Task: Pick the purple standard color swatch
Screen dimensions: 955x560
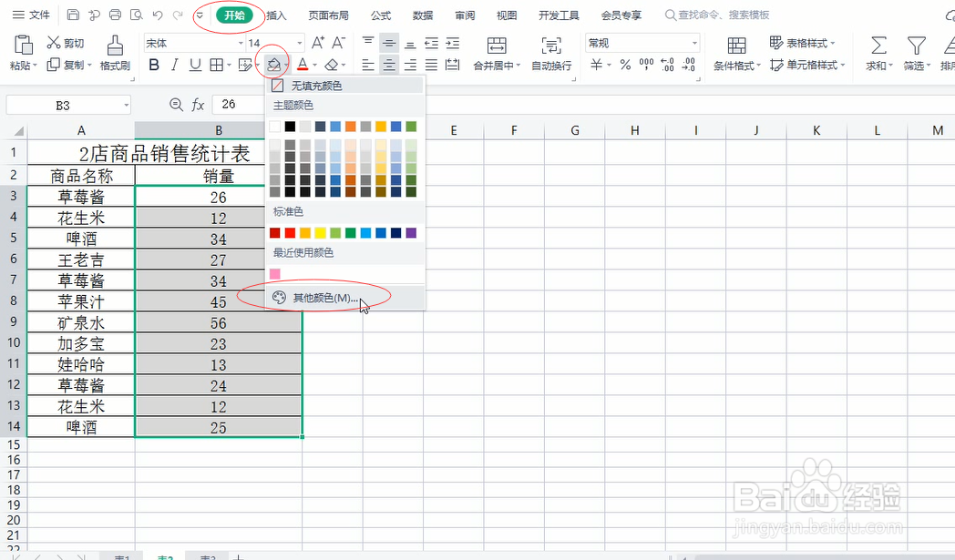Action: tap(411, 232)
